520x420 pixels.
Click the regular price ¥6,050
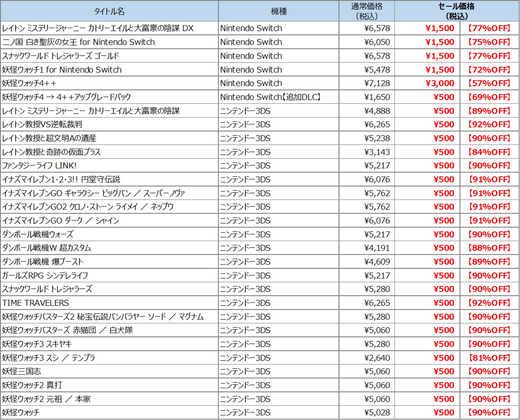point(377,42)
